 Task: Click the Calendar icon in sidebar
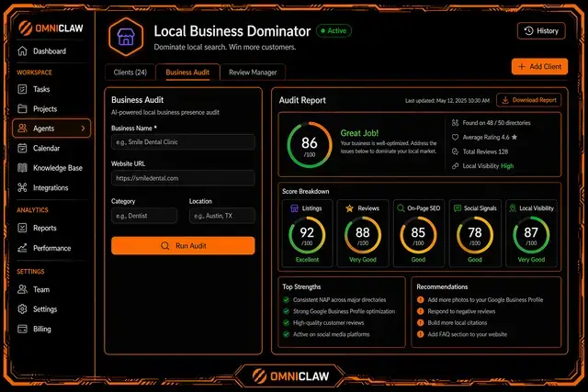22,148
